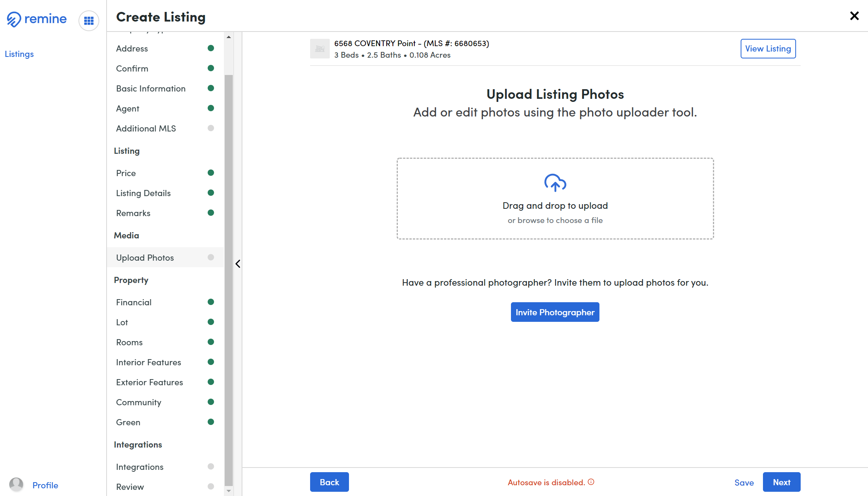Click the Invite Photographer button
The height and width of the screenshot is (496, 868).
(555, 312)
